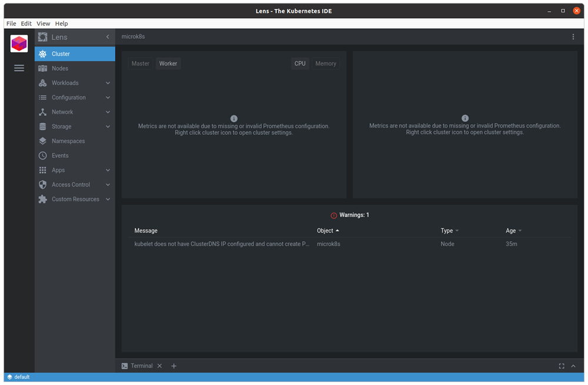This screenshot has width=588, height=385.
Task: Click the default namespace label in the status bar
Action: (22, 377)
